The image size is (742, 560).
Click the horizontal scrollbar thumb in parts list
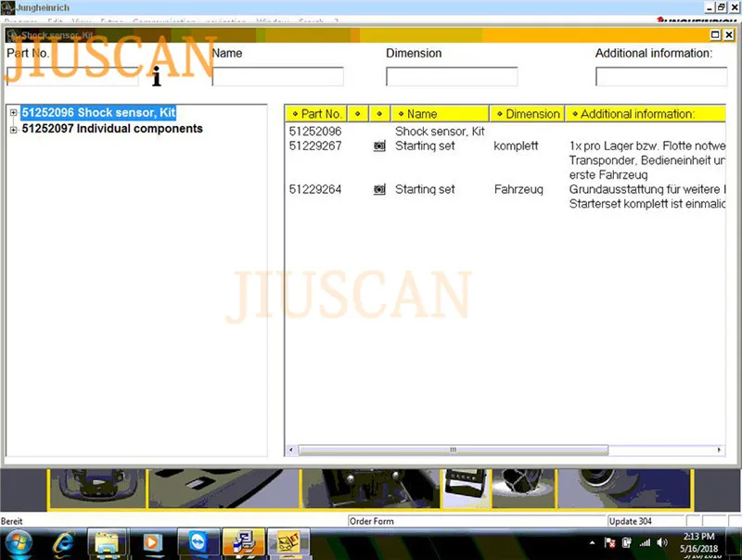454,450
